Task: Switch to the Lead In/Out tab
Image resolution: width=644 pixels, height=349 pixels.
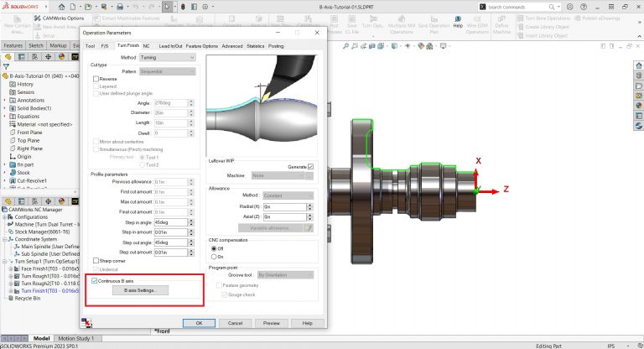Action: [x=170, y=46]
